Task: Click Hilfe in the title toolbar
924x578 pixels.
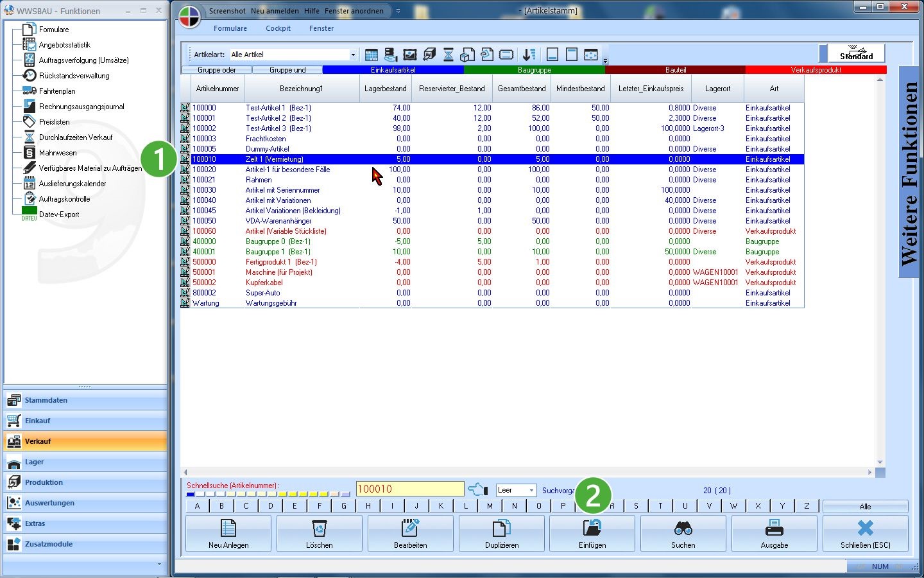Action: [312, 11]
